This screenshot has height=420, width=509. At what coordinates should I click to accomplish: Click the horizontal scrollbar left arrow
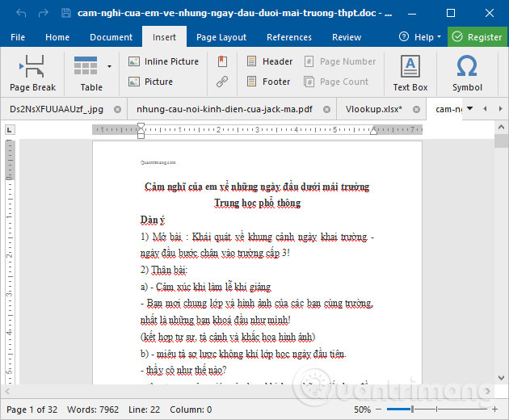[7, 392]
